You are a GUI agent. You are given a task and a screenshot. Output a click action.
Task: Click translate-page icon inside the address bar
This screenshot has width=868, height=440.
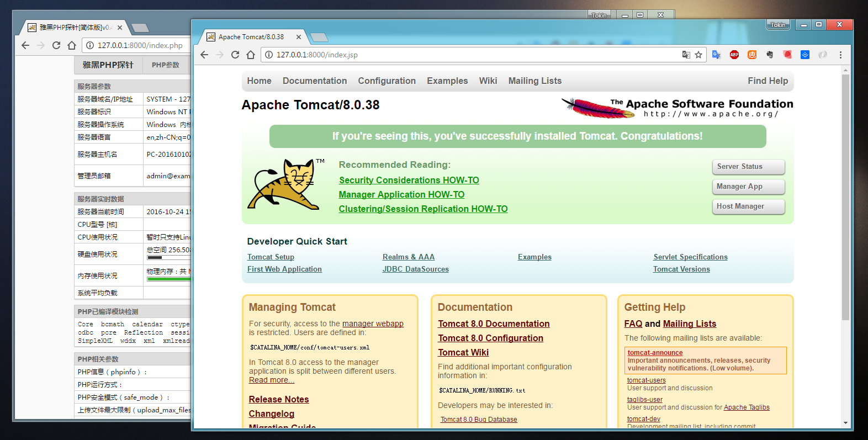tap(686, 55)
